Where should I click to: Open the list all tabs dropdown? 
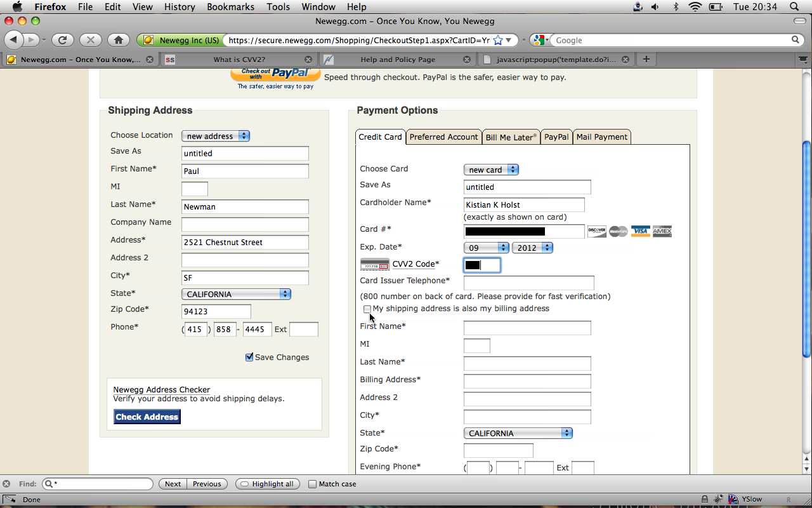pos(803,60)
